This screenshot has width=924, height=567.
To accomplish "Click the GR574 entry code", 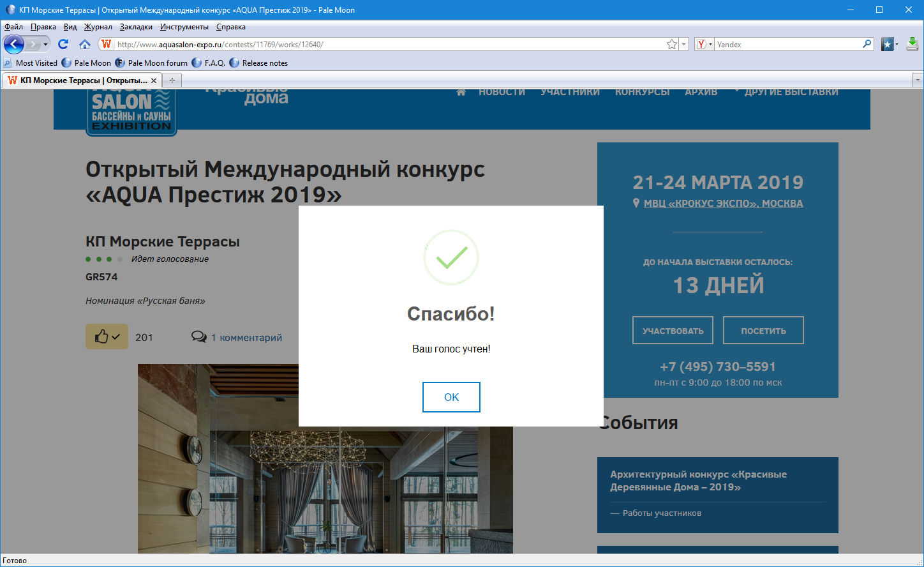I will tap(101, 277).
